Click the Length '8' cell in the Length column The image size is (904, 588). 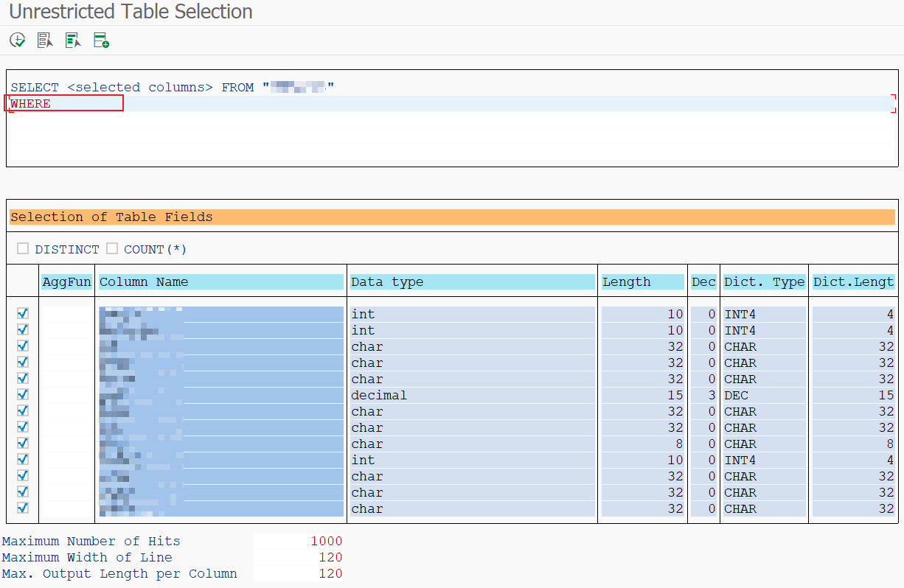click(643, 444)
